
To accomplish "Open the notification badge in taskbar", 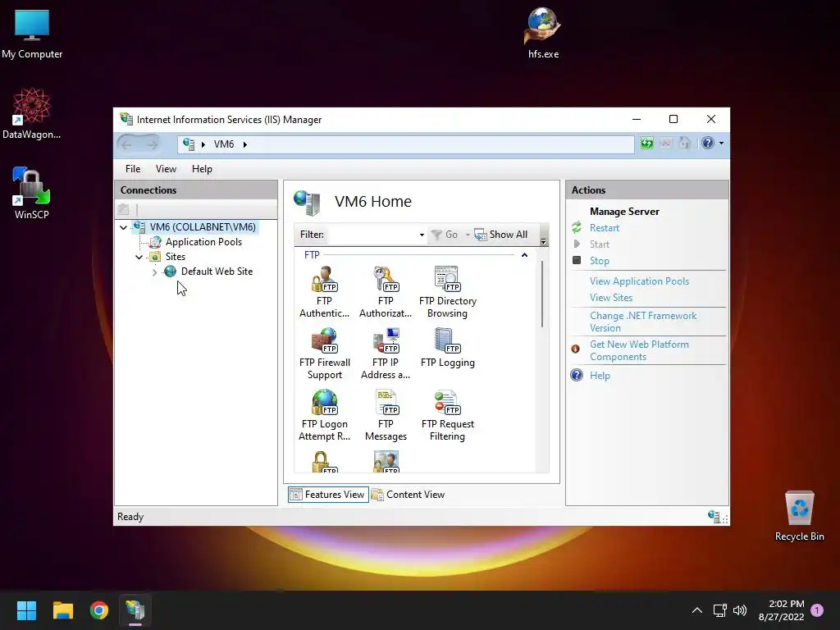I will (x=817, y=610).
